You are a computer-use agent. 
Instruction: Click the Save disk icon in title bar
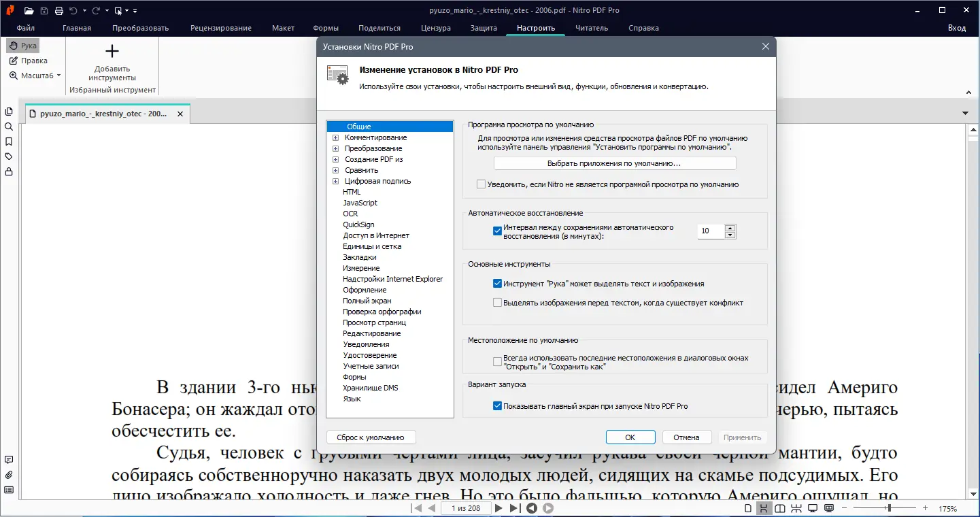[x=44, y=10]
